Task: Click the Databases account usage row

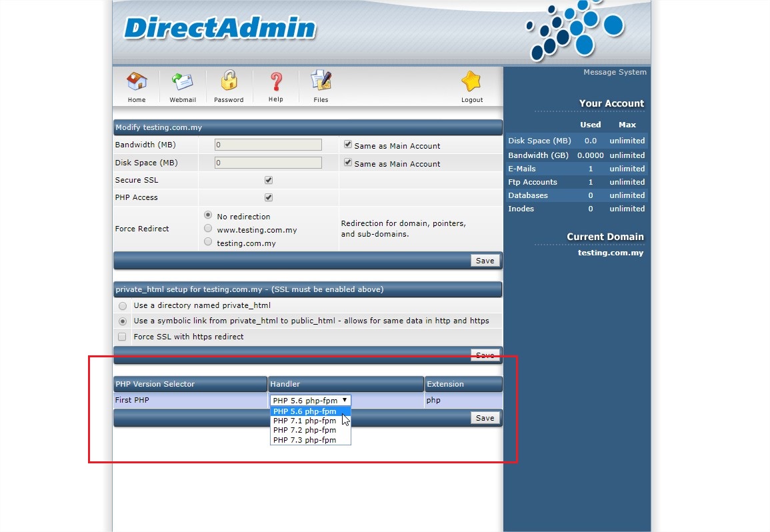Action: pyautogui.click(x=577, y=195)
